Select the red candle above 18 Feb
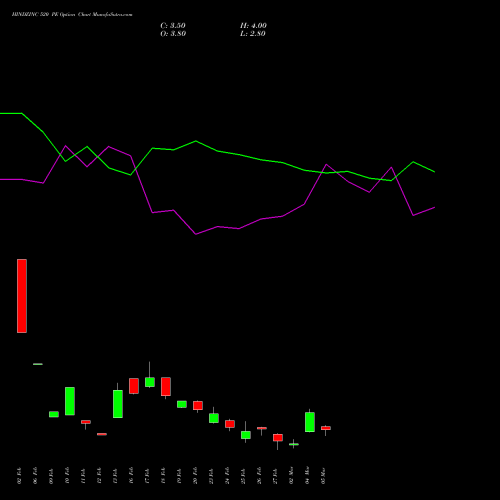The image size is (500, 500). pyautogui.click(x=166, y=387)
